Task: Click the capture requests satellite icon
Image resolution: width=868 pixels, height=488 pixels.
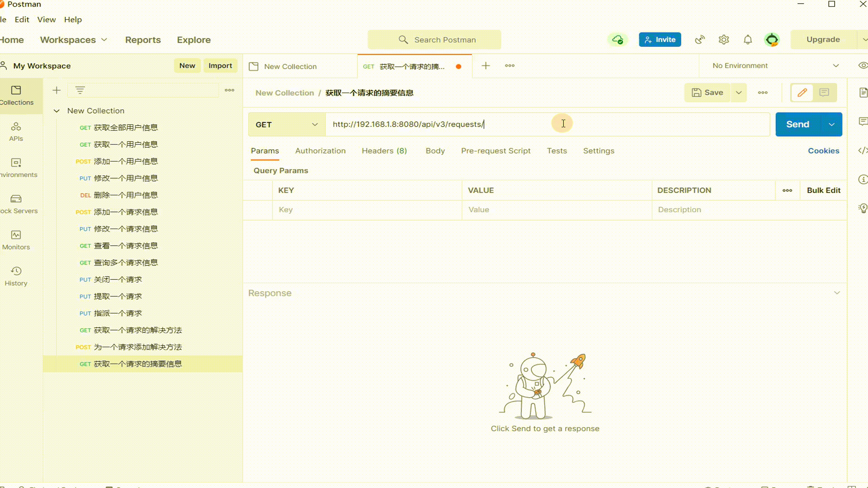Action: (700, 40)
